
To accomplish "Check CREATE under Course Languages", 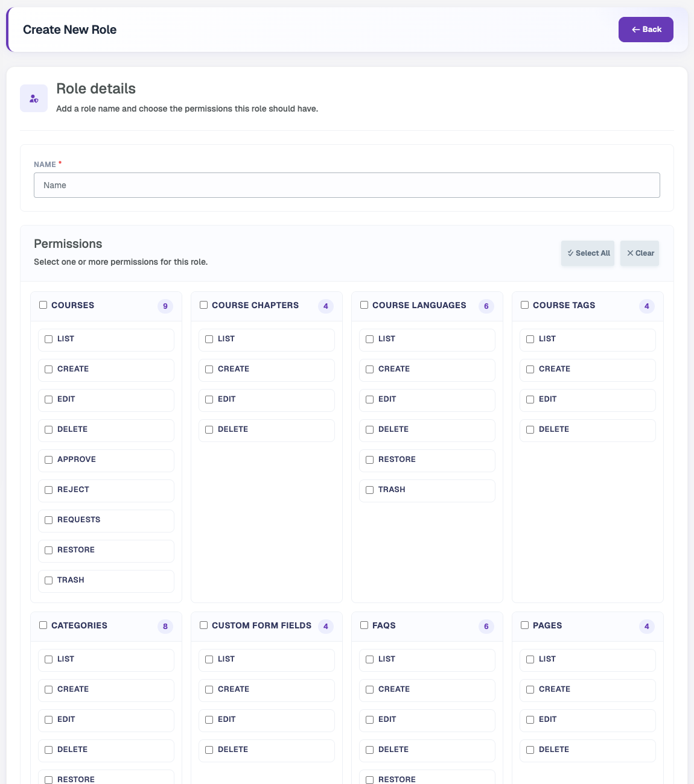I will click(x=370, y=370).
